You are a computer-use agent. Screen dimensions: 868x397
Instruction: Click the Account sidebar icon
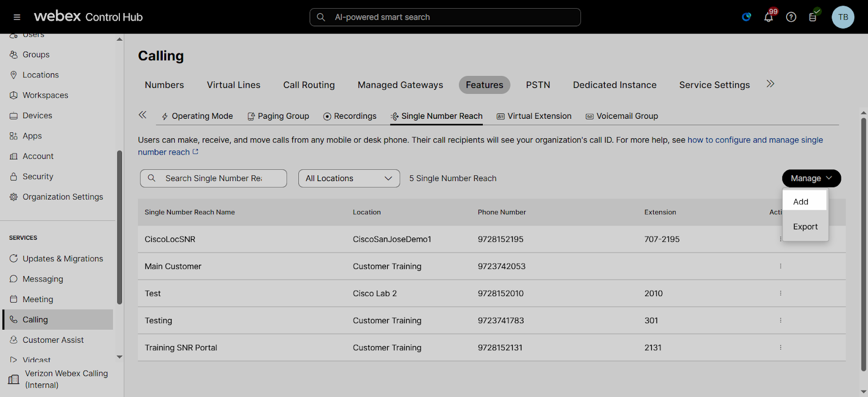[14, 156]
